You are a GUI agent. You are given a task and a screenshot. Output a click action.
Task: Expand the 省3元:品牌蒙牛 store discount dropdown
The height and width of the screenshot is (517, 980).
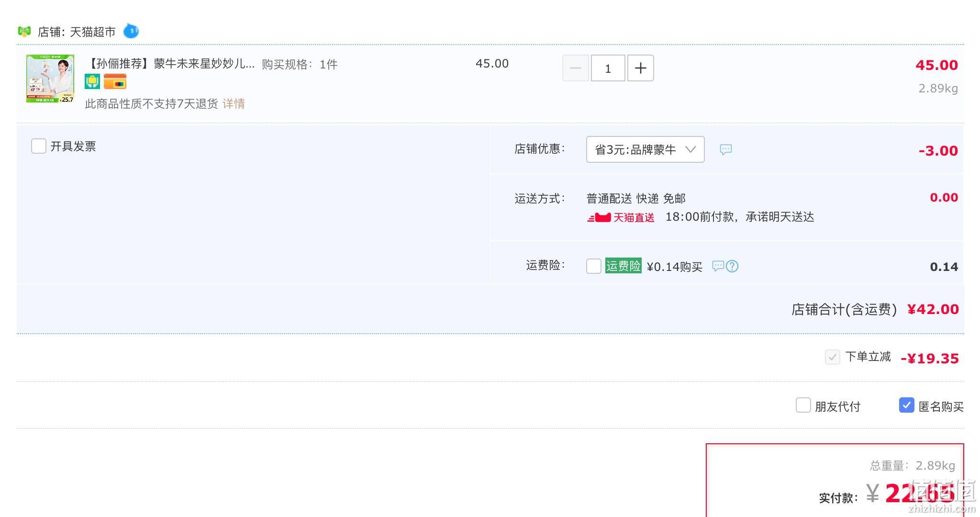click(x=645, y=149)
